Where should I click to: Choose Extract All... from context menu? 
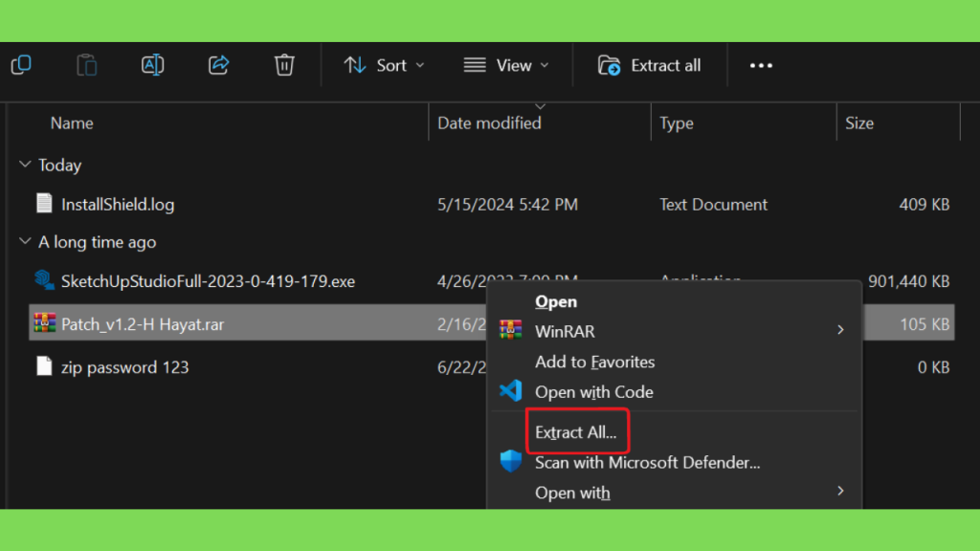coord(576,433)
